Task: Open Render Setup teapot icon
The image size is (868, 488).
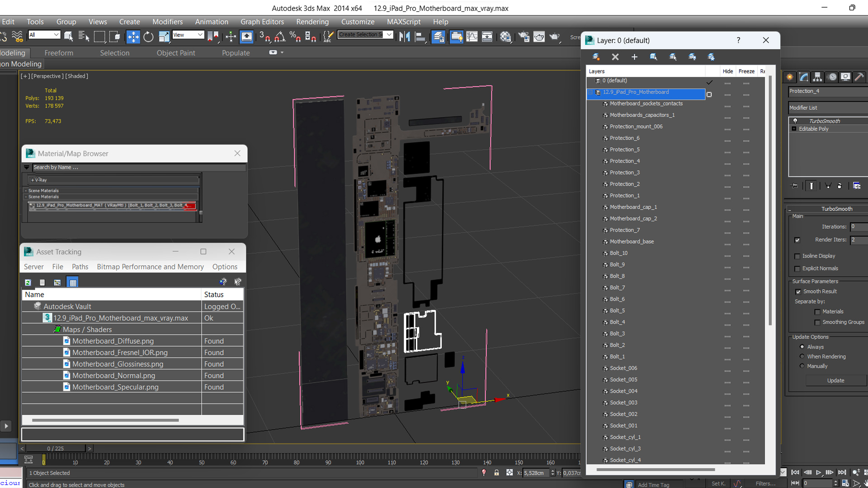Action: 524,37
